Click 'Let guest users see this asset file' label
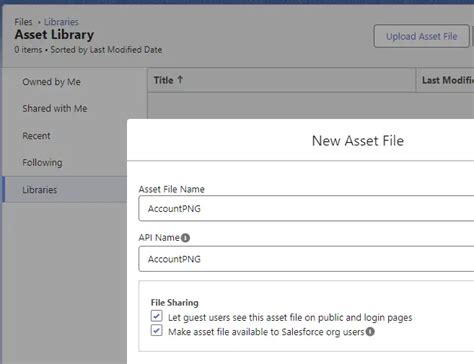This screenshot has height=364, width=474. point(290,317)
